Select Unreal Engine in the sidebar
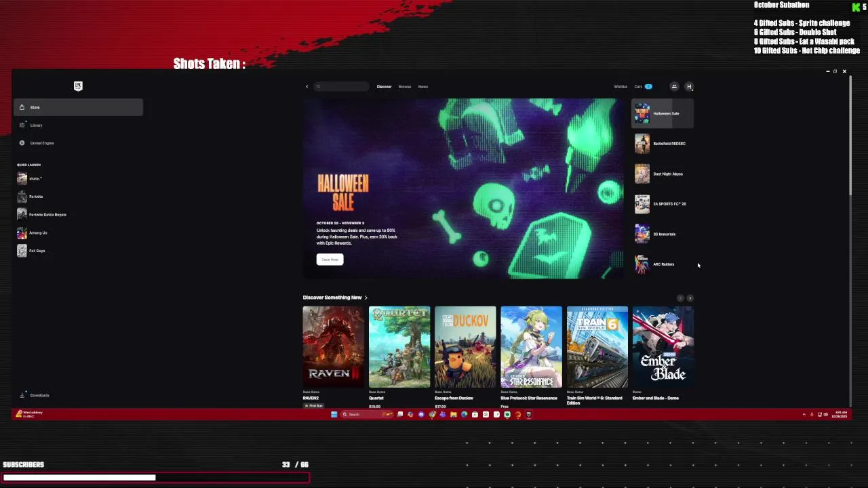This screenshot has width=868, height=488. [x=78, y=143]
